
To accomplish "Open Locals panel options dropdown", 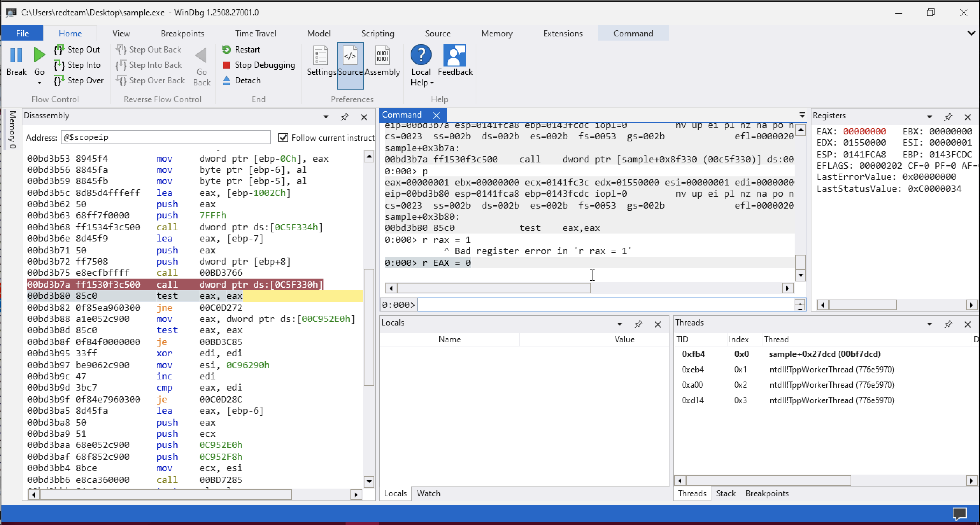I will [x=620, y=324].
